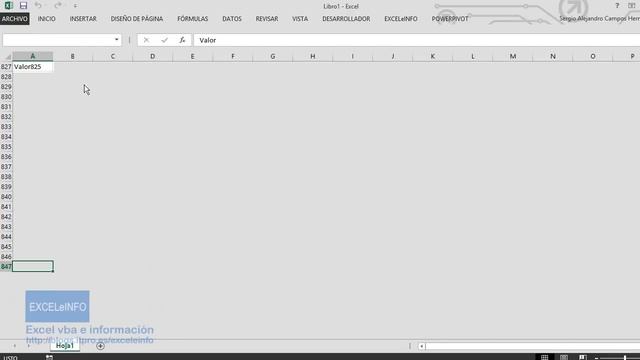This screenshot has height=360, width=640.
Task: Click the horizontal scrollbar left arrow
Action: 421,346
